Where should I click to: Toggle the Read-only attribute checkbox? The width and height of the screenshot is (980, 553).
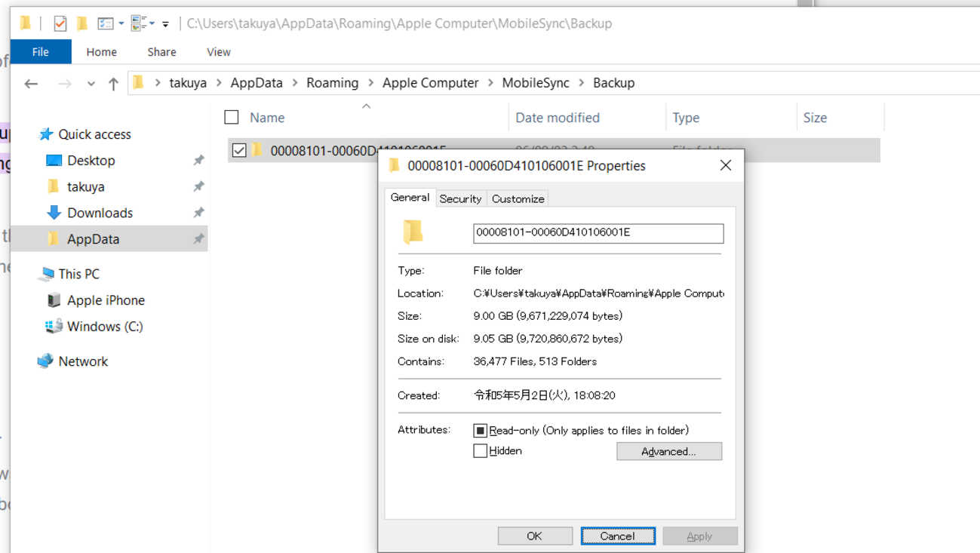[x=480, y=431]
